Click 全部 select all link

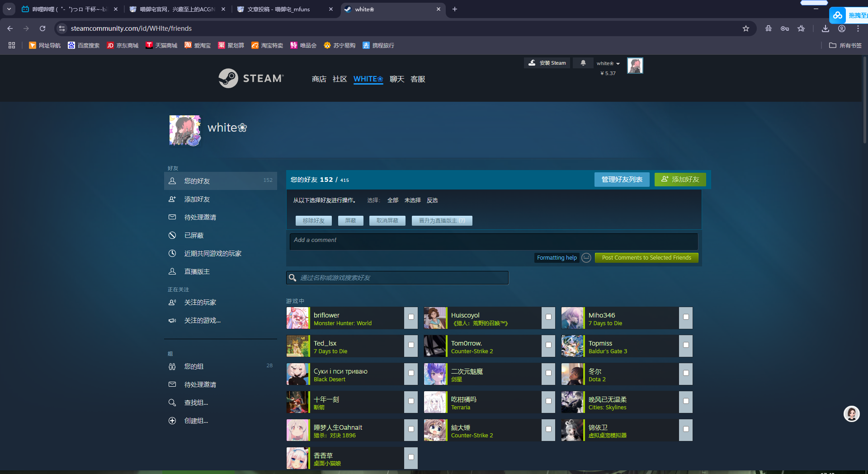[x=393, y=200]
